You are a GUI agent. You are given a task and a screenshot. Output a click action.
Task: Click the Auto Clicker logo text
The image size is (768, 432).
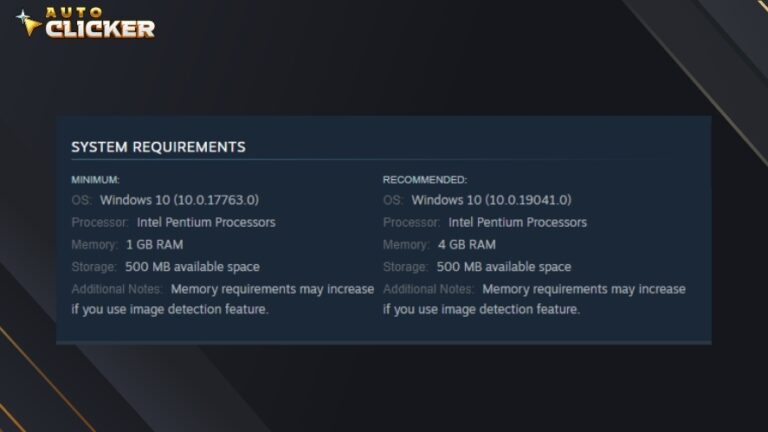click(100, 23)
